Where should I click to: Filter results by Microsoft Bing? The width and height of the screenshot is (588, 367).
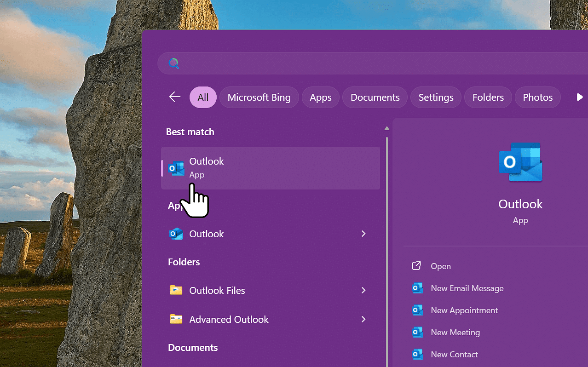pos(259,97)
